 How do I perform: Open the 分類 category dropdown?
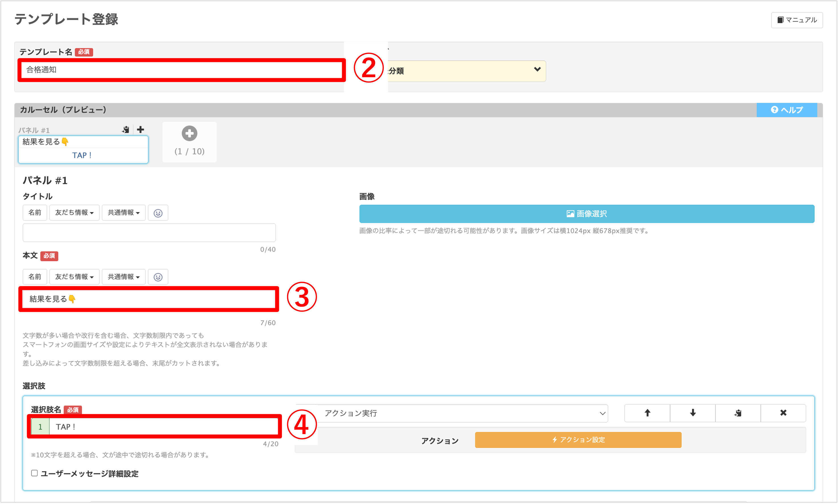pyautogui.click(x=467, y=71)
